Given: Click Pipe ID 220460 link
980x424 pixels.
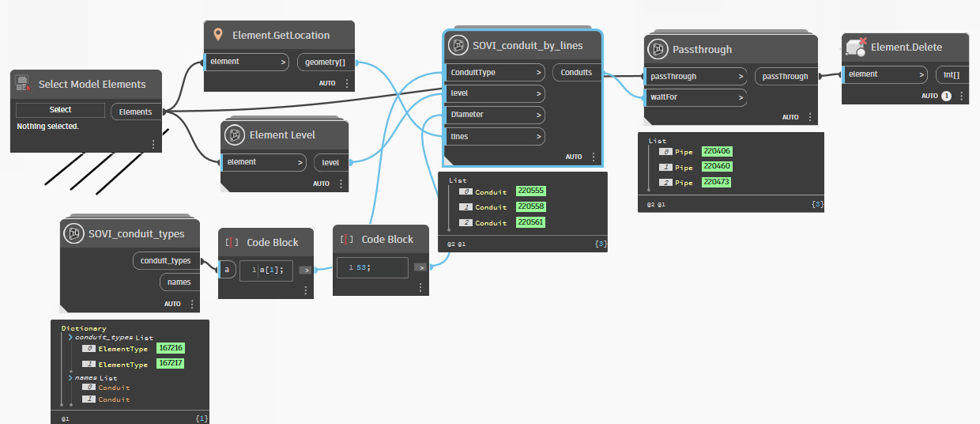Looking at the screenshot, I should [717, 167].
